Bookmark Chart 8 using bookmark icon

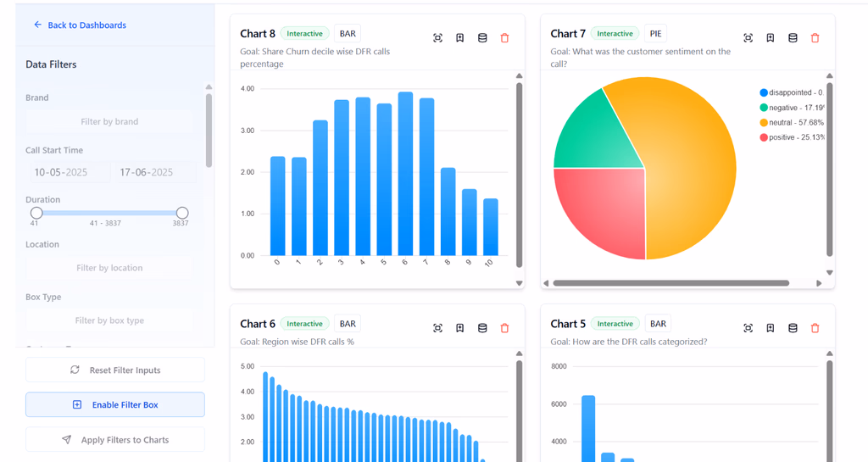tap(460, 38)
